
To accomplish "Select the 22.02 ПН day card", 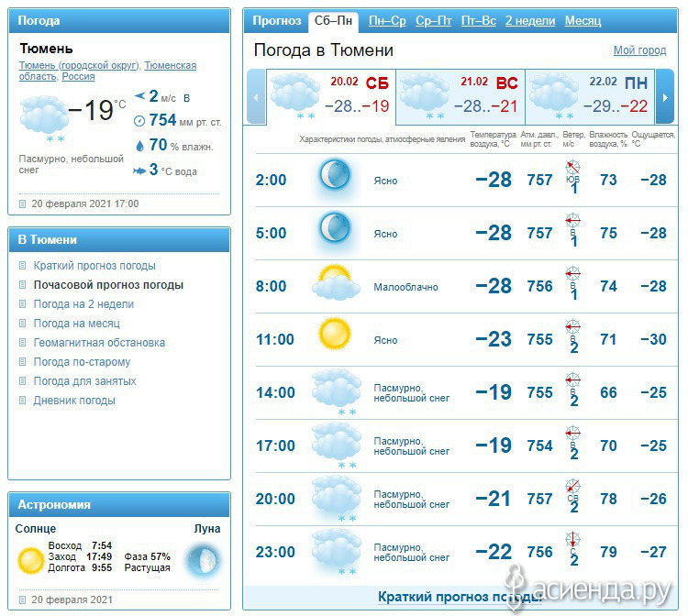I will pos(590,97).
